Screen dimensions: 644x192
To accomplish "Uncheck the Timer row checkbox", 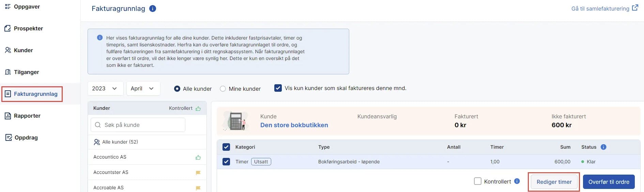I will [x=226, y=162].
